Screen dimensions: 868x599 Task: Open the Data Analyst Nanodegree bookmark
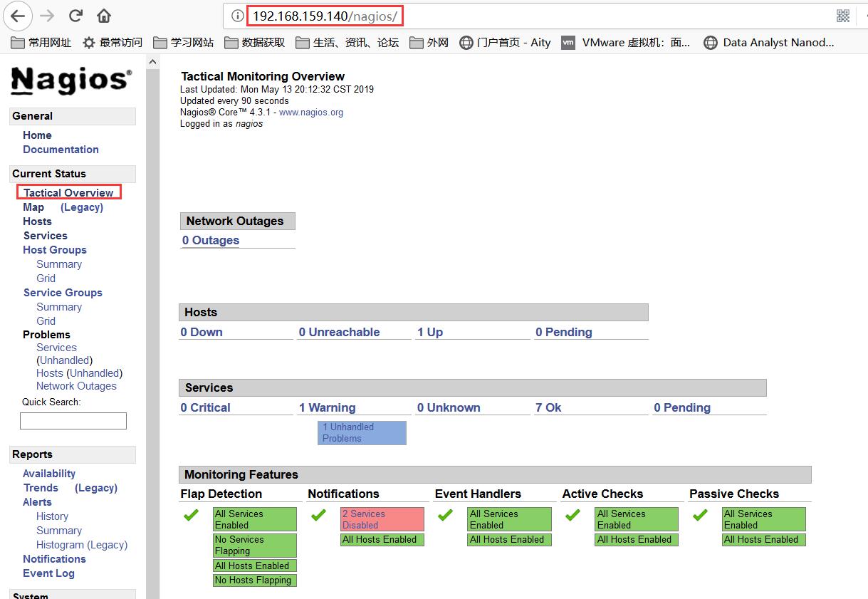click(x=768, y=43)
